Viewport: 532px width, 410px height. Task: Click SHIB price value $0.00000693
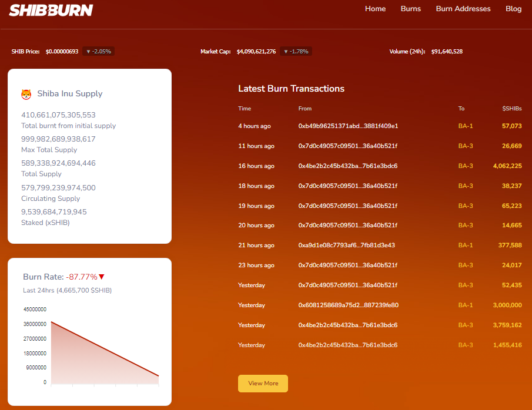(x=62, y=52)
